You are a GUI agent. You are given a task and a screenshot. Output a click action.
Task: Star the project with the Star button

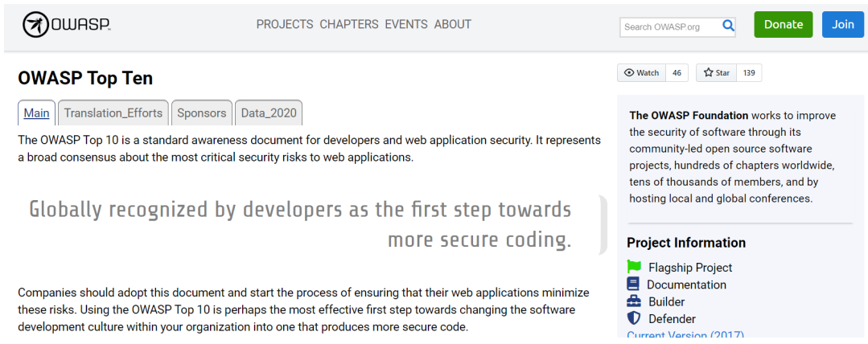coord(716,73)
